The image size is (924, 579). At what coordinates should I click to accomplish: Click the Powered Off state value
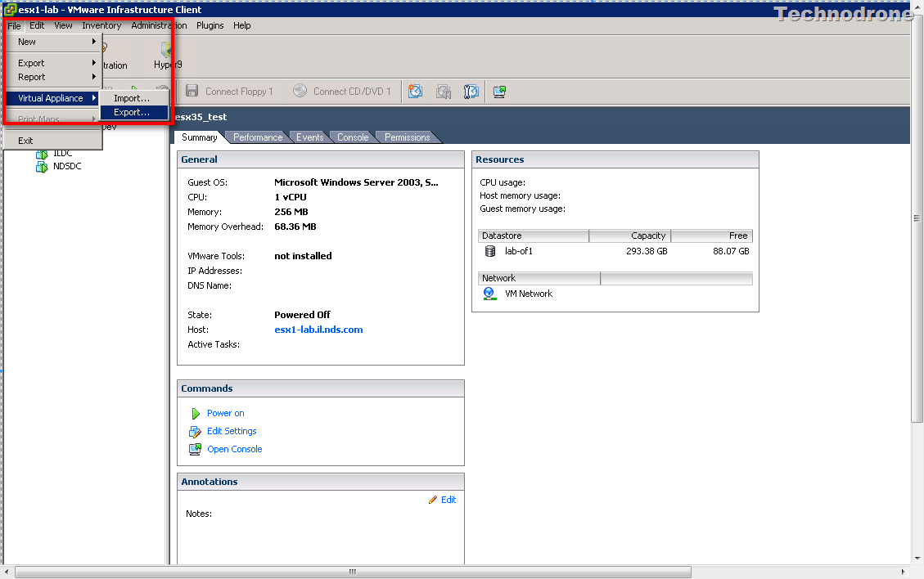pos(302,315)
